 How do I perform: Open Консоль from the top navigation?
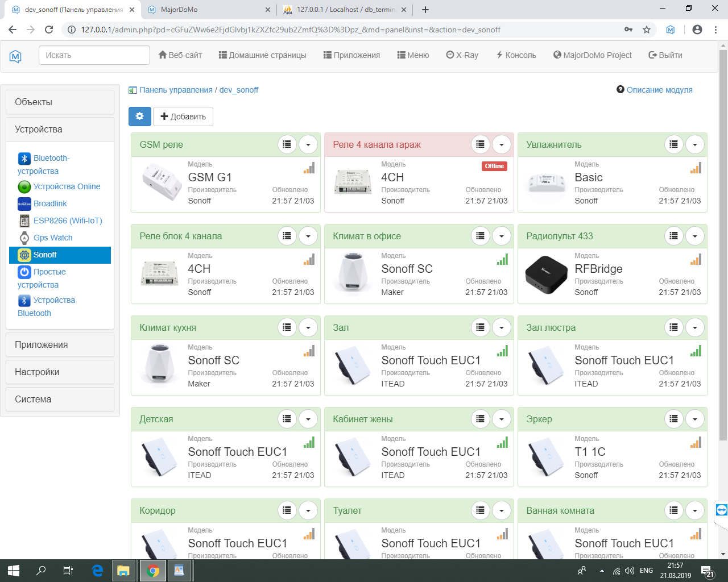pos(516,55)
